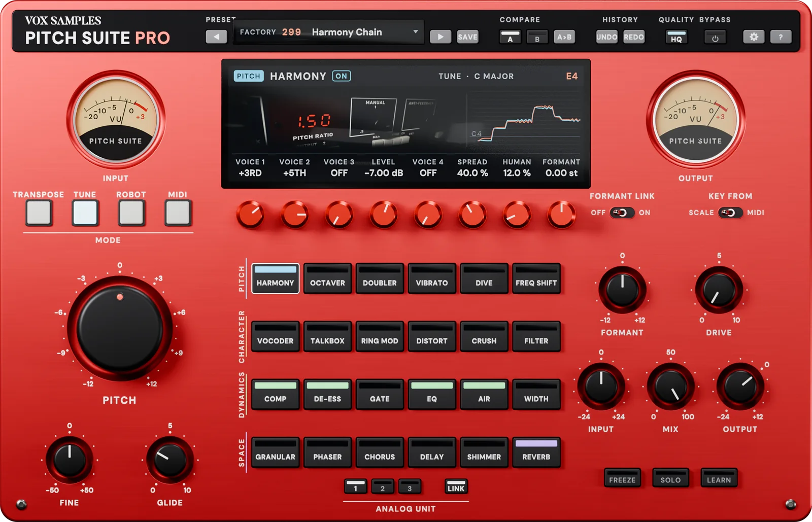812x522 pixels.
Task: Click the large Pitch knob
Action: [120, 329]
